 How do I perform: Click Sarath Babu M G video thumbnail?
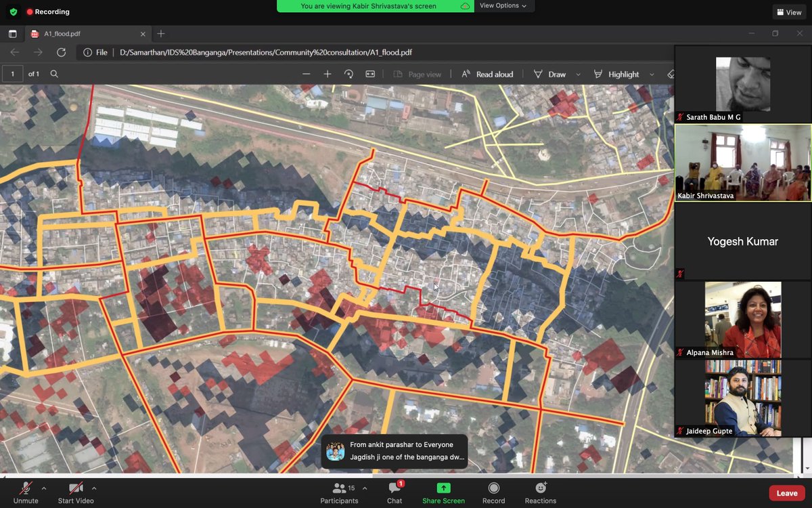coord(743,85)
